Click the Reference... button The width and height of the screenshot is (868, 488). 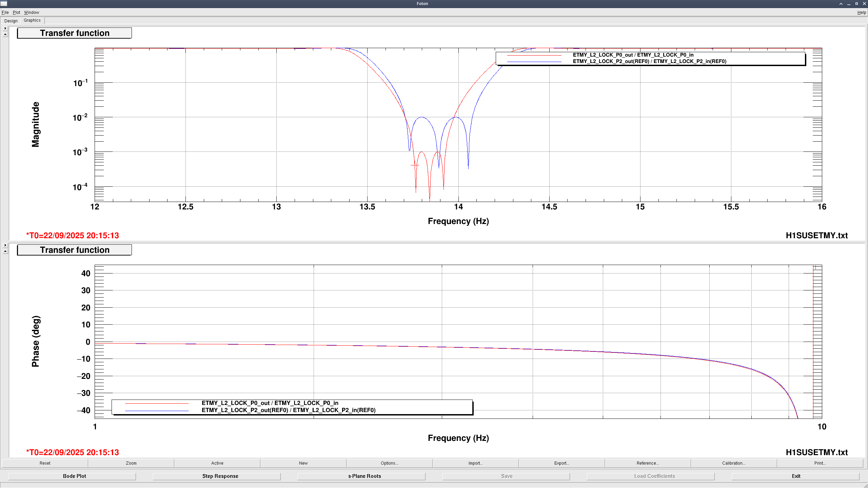(648, 463)
